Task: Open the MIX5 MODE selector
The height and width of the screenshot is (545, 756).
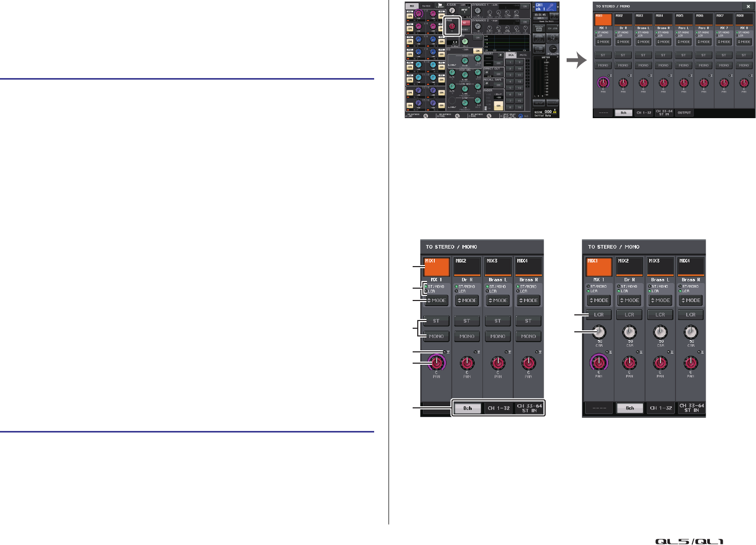Action: tap(684, 42)
